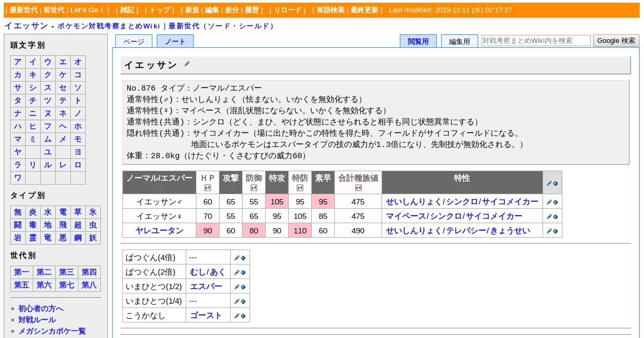
Task: Click 編集 in top menu bar
Action: 212,10
